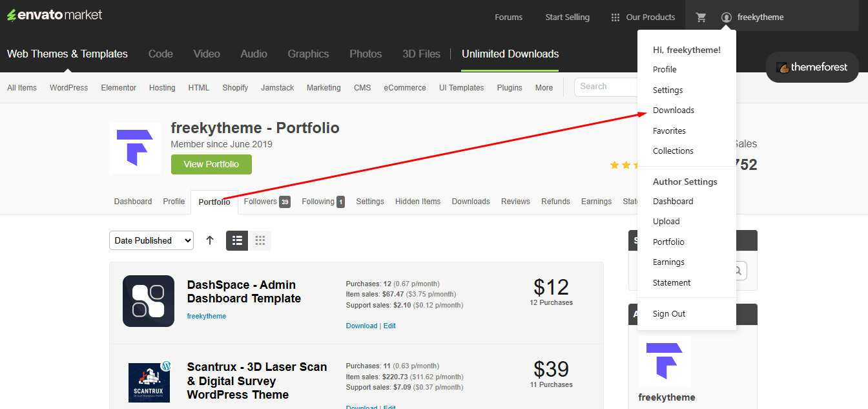This screenshot has width=868, height=409.
Task: Click the ThemeForest badge logo
Action: [812, 67]
